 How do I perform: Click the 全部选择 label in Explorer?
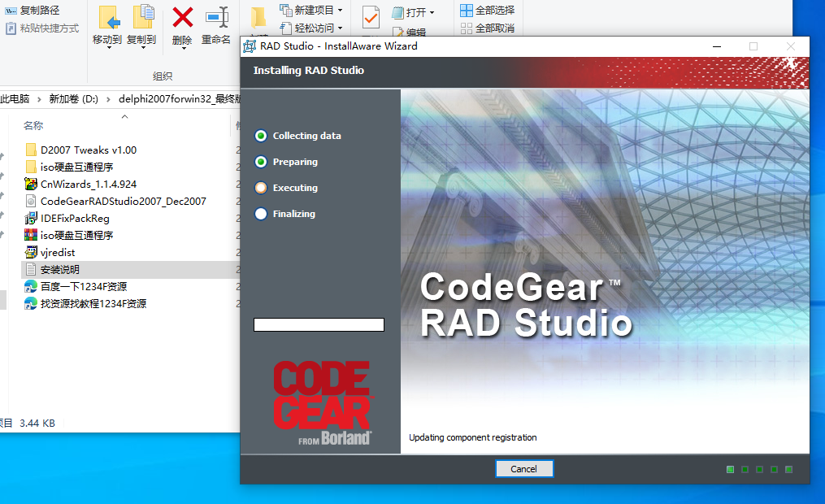point(495,11)
